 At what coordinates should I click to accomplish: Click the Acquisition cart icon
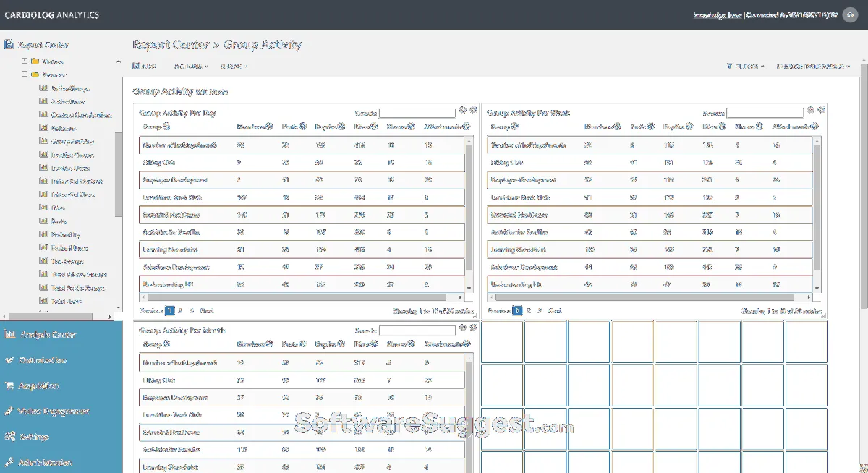tap(9, 386)
